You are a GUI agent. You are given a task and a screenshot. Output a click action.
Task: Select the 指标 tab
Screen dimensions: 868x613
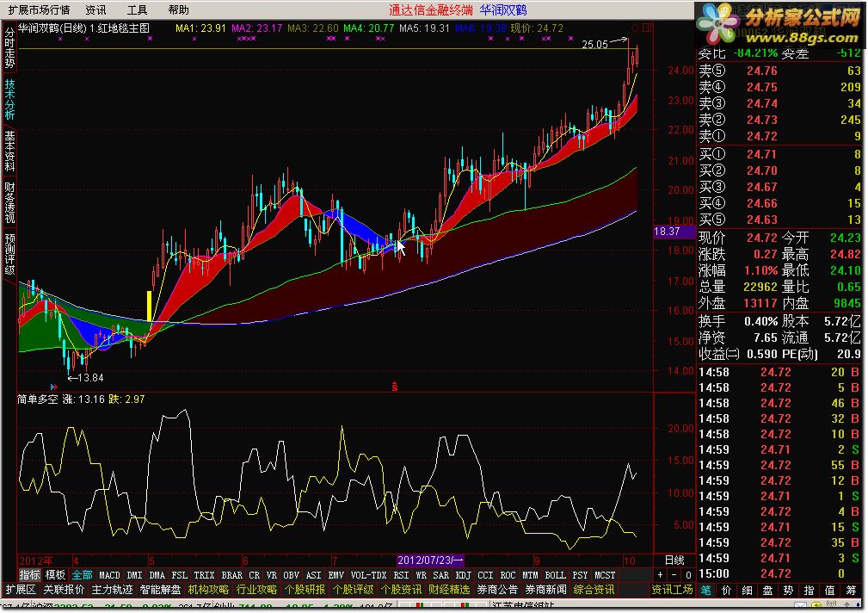(x=30, y=575)
